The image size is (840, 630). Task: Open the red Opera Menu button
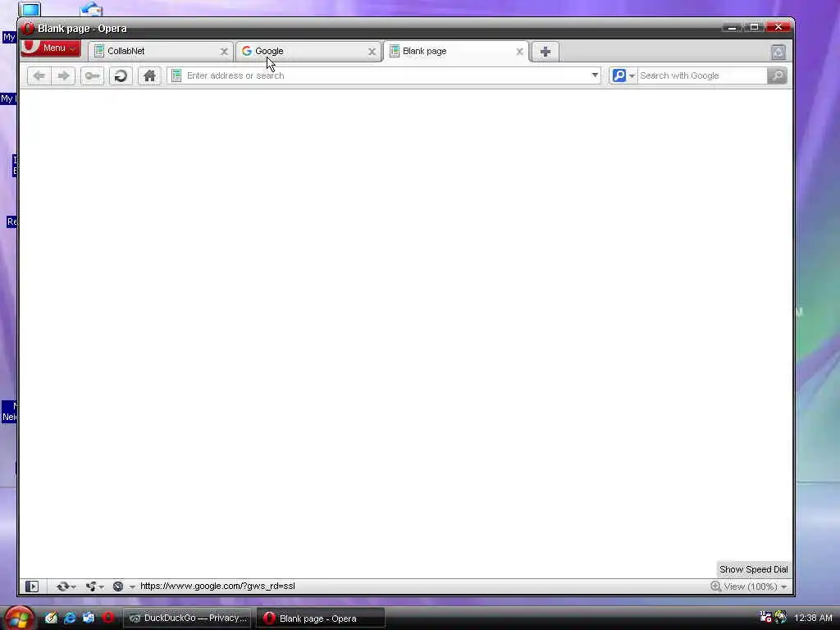[52, 48]
